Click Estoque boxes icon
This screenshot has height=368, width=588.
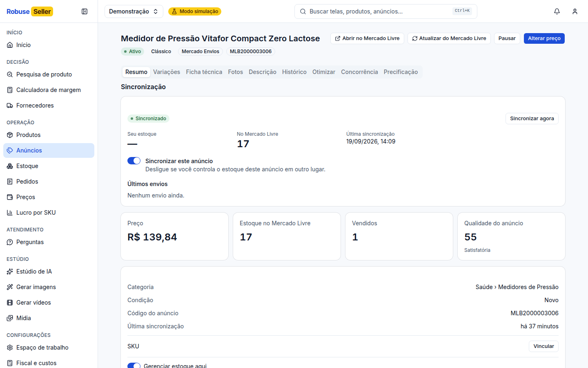click(10, 166)
